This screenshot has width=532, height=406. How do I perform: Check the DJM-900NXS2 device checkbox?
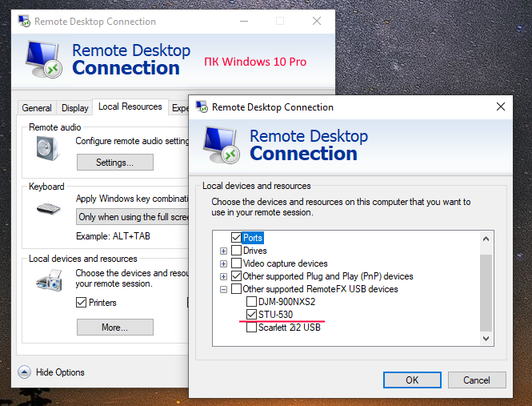click(x=252, y=302)
